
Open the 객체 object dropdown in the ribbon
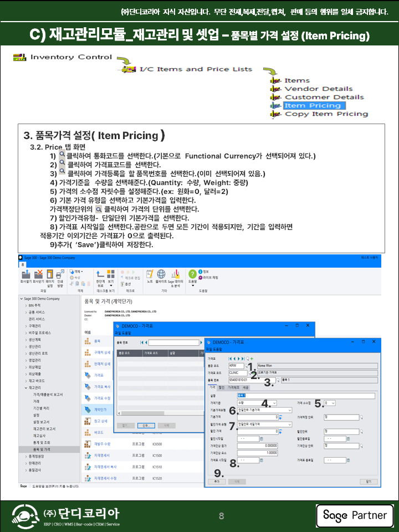point(76,272)
